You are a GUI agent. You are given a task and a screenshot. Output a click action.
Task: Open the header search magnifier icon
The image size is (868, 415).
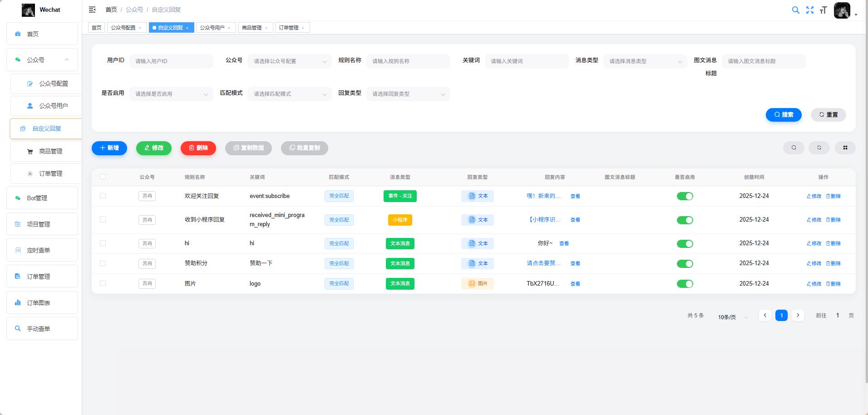[x=795, y=10]
